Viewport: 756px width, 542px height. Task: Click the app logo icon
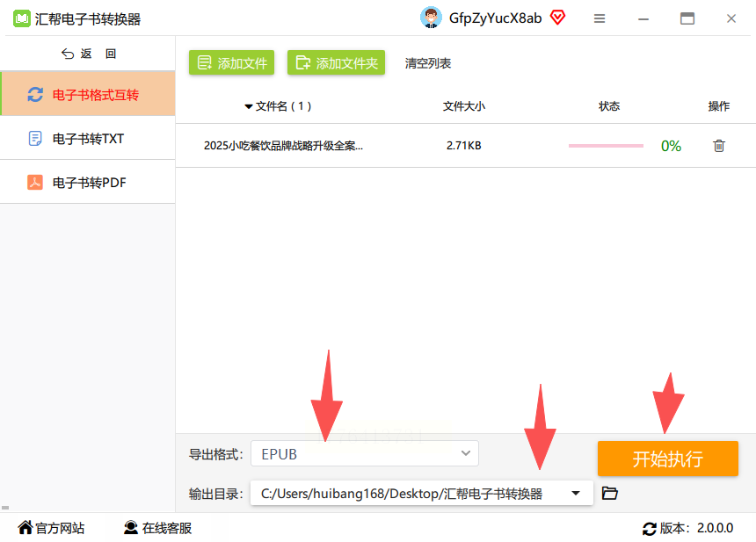click(x=22, y=18)
